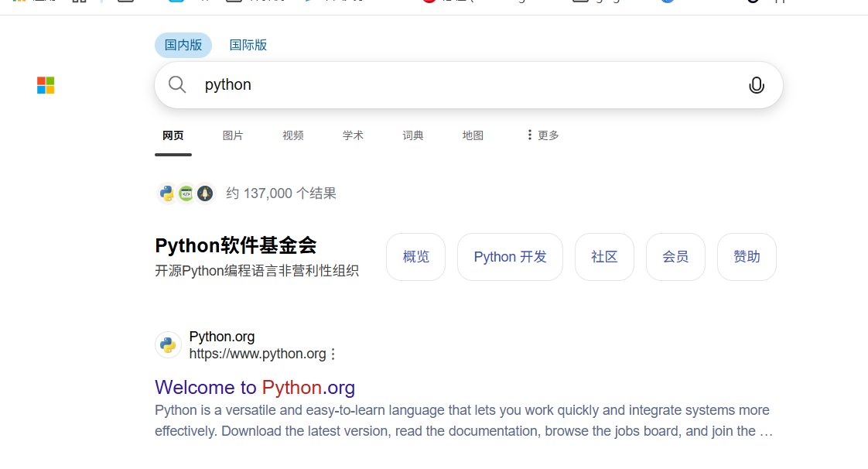The height and width of the screenshot is (469, 868).
Task: Click the Microsoft logo icon
Action: click(46, 85)
